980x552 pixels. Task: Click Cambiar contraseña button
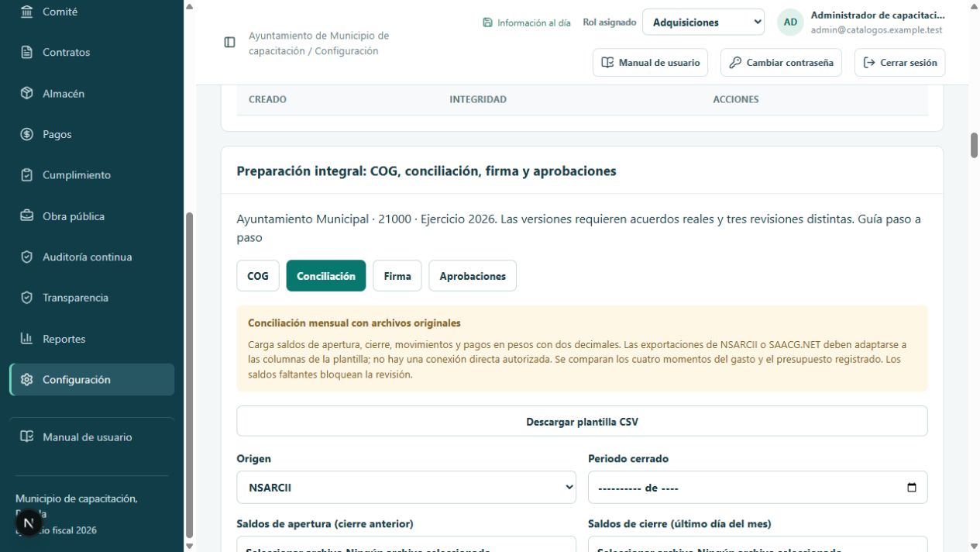[x=782, y=63]
